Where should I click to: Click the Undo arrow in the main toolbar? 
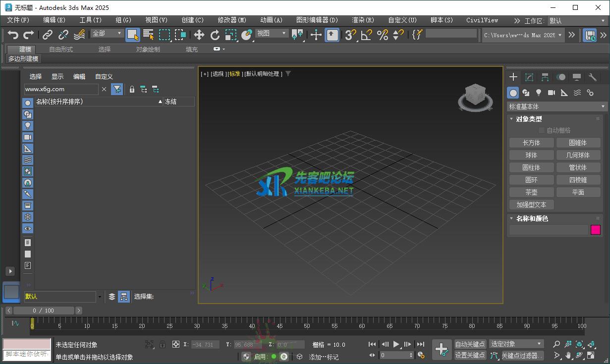click(13, 35)
